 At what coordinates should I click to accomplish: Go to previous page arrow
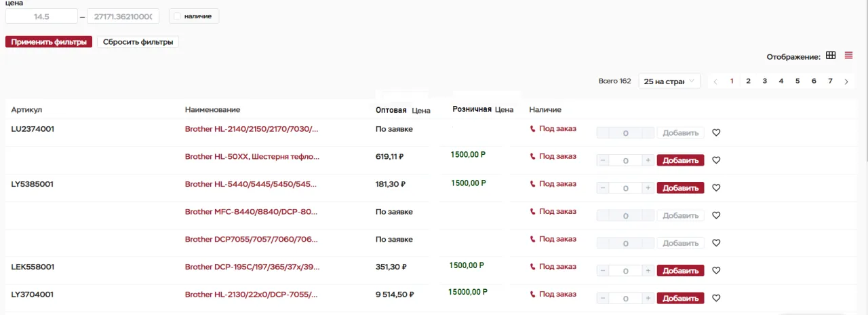tap(715, 81)
